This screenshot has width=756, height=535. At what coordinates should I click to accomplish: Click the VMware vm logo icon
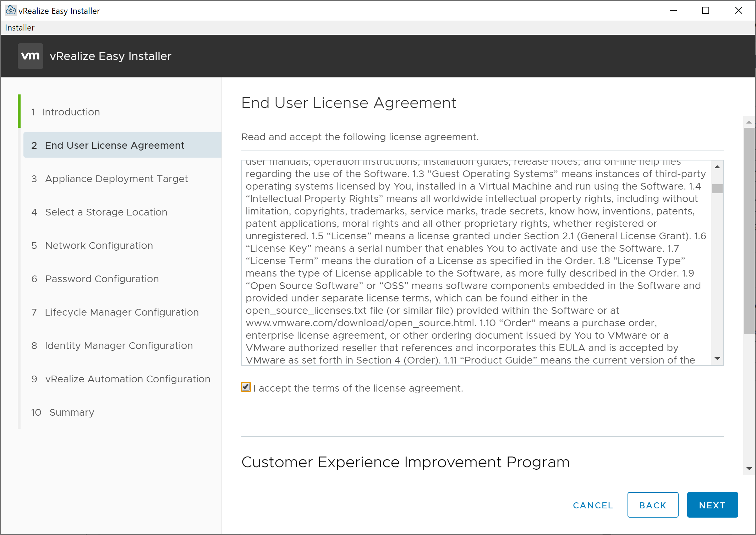click(31, 56)
